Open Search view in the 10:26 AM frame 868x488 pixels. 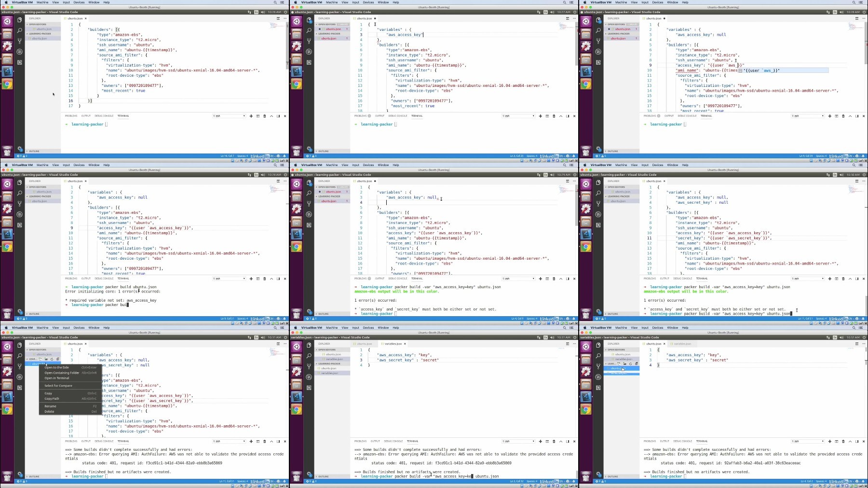point(20,30)
